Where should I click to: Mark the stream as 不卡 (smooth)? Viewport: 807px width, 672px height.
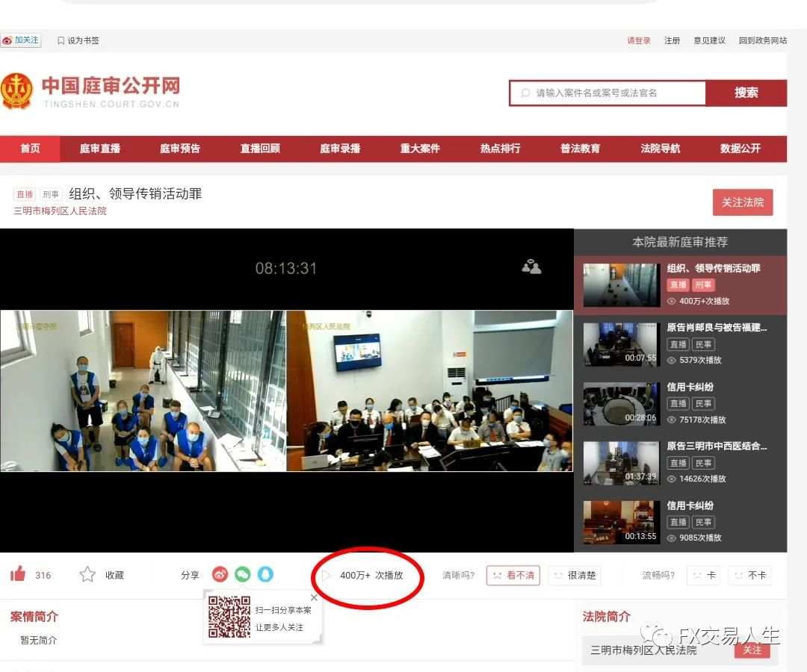pos(749,575)
